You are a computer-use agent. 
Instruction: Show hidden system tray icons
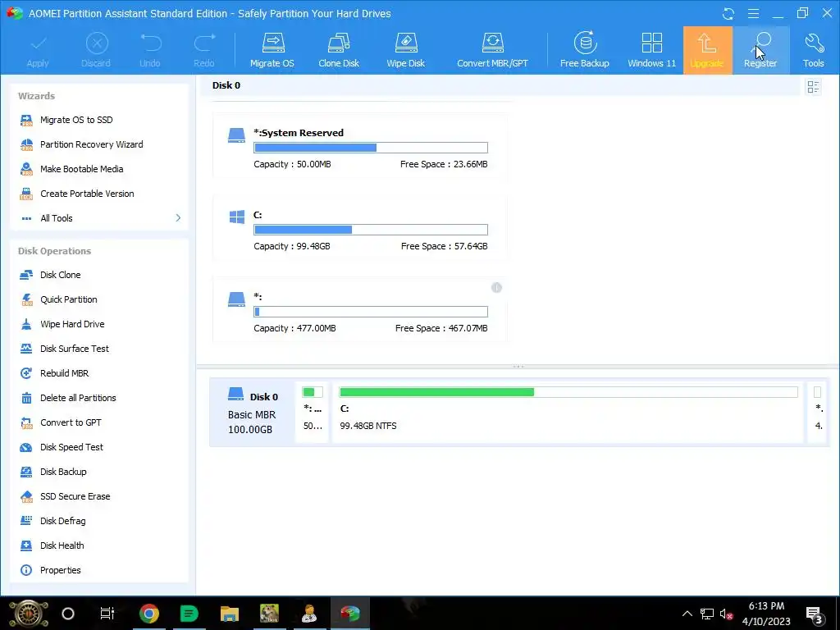[x=687, y=614]
